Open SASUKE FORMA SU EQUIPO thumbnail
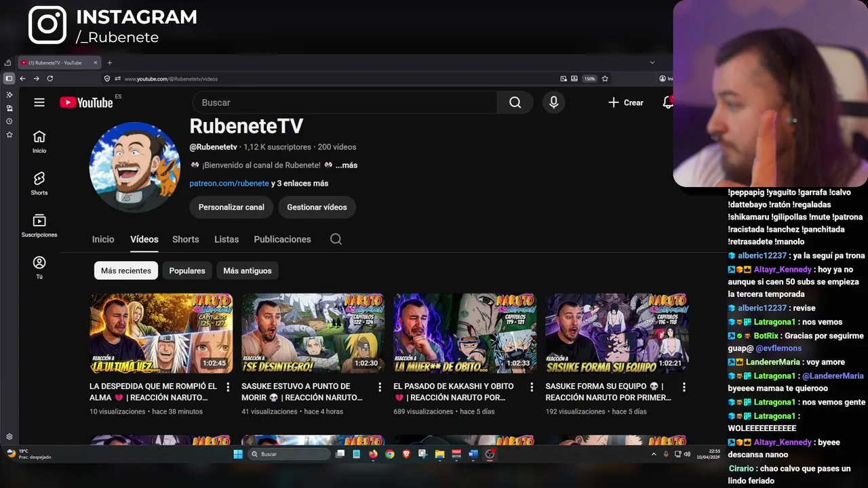Screen dimensions: 868x488 point(616,333)
